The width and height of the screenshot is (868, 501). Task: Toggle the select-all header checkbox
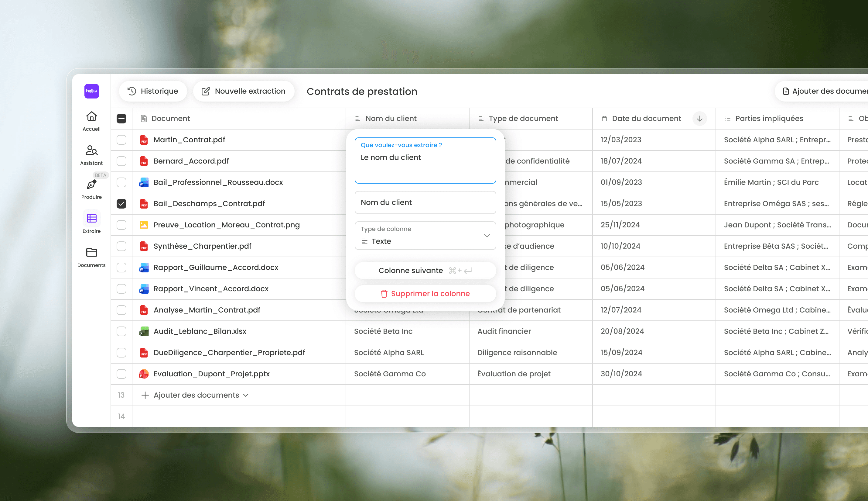(121, 118)
